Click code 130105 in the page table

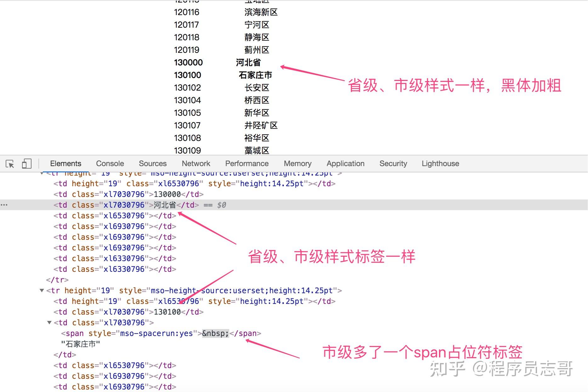click(187, 113)
